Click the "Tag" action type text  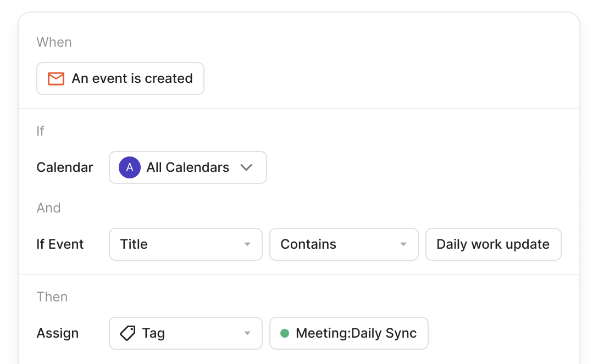point(153,333)
